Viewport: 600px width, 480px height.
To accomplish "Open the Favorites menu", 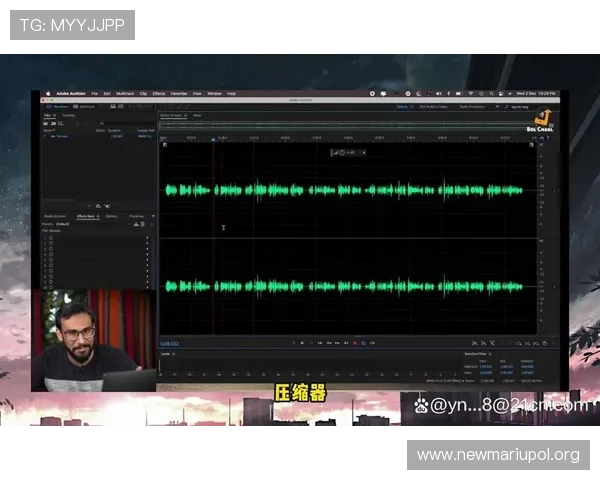I will point(179,93).
